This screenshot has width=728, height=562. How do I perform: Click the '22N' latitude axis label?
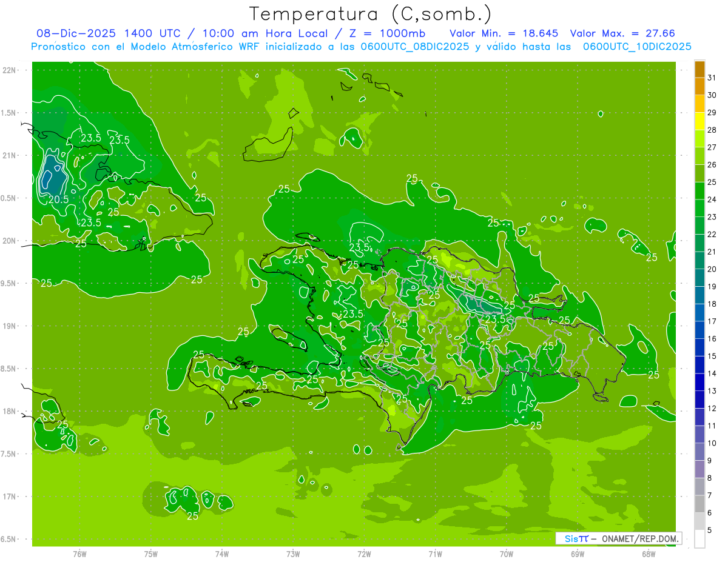[x=9, y=70]
